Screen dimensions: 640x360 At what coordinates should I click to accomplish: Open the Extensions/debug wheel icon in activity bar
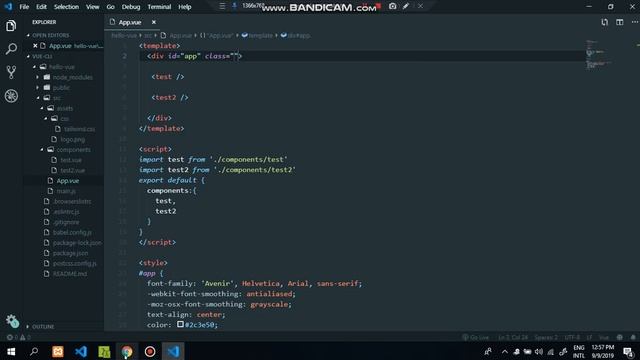(11, 96)
